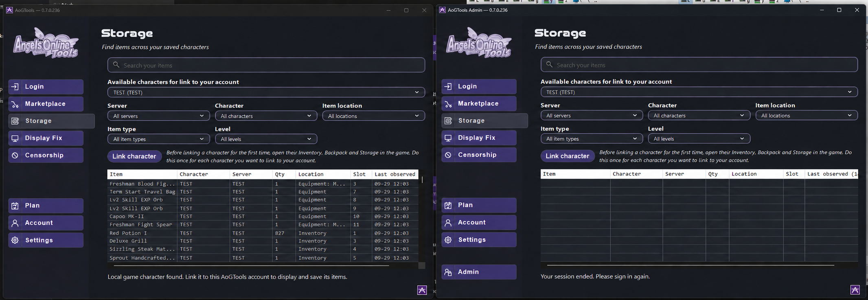The height and width of the screenshot is (300, 868).
Task: Open Censorship in left AoGTools window
Action: (x=46, y=155)
